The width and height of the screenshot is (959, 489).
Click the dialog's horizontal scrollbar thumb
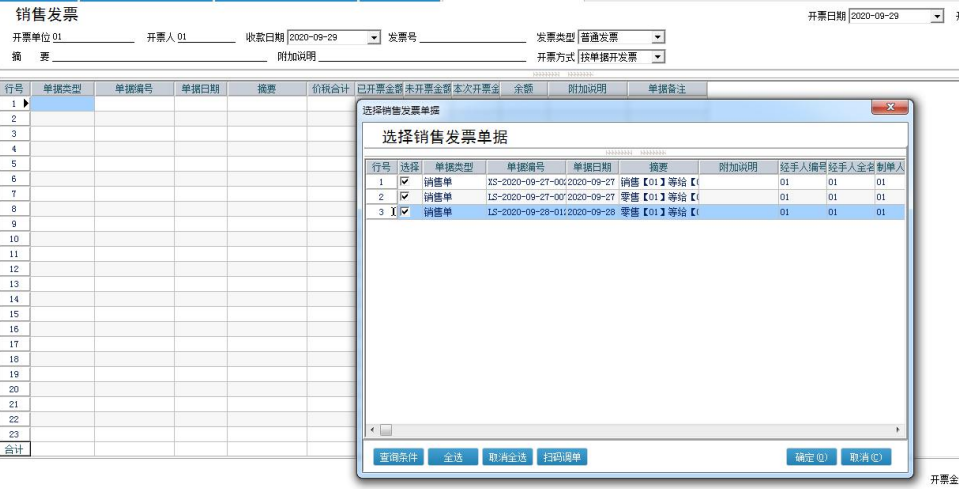click(x=386, y=430)
